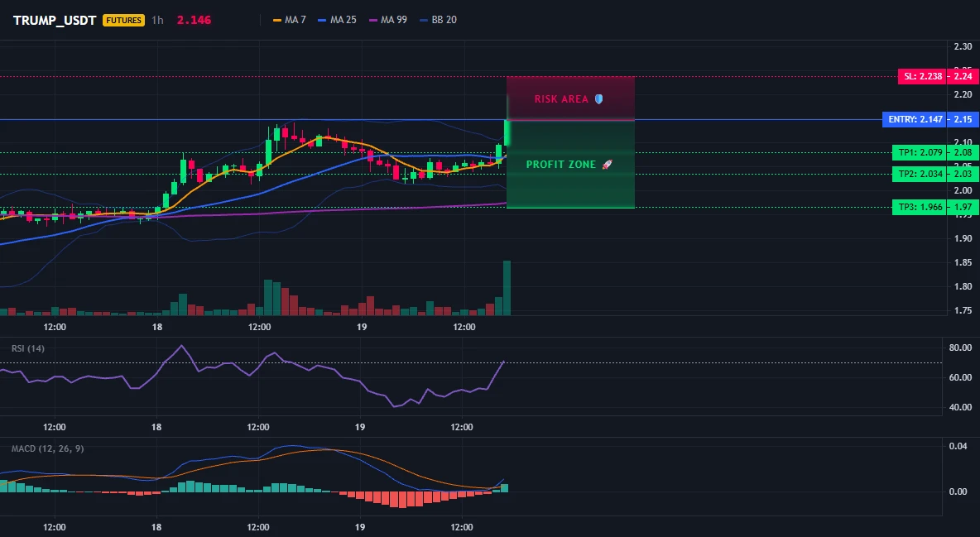
Task: Click the 80.00 level on RSI axis
Action: [960, 348]
